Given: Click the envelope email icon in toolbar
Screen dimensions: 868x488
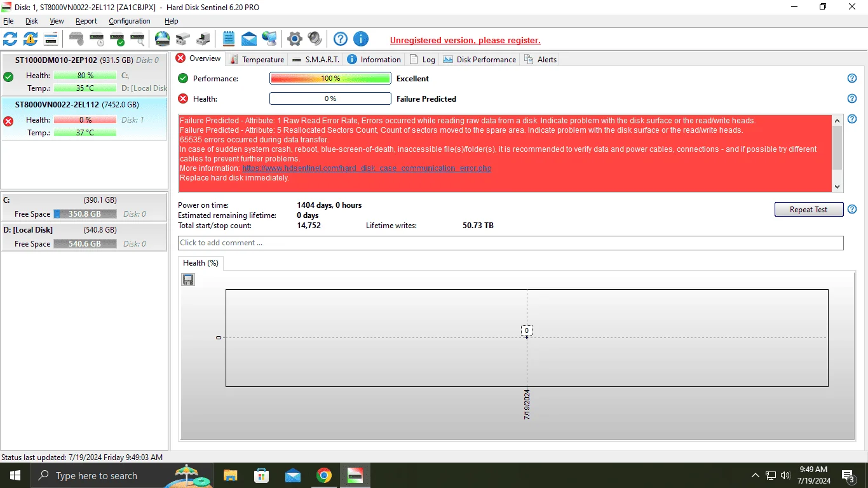Looking at the screenshot, I should [249, 39].
